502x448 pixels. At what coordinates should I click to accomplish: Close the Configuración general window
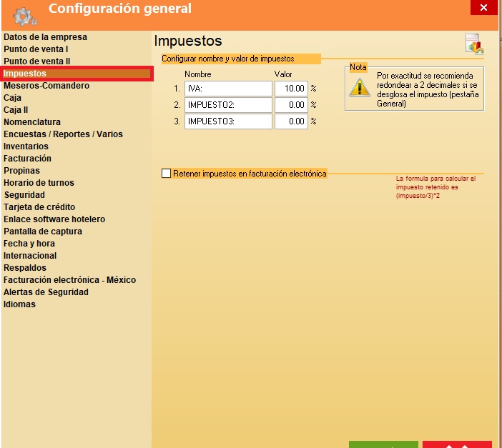click(484, 7)
